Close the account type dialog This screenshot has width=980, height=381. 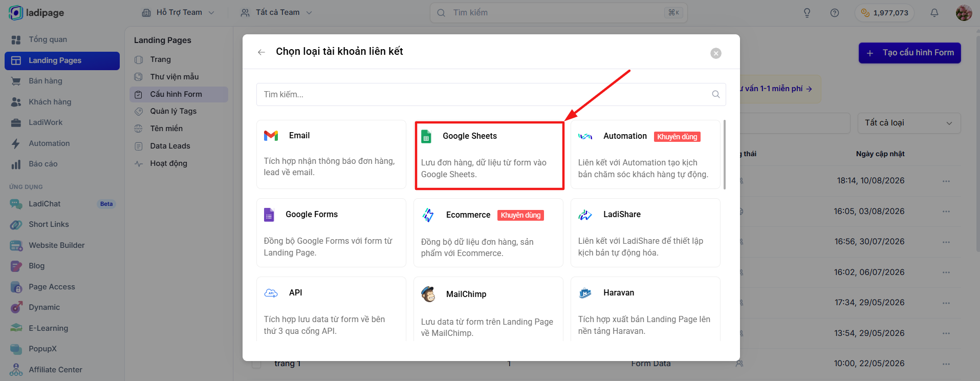pyautogui.click(x=716, y=53)
